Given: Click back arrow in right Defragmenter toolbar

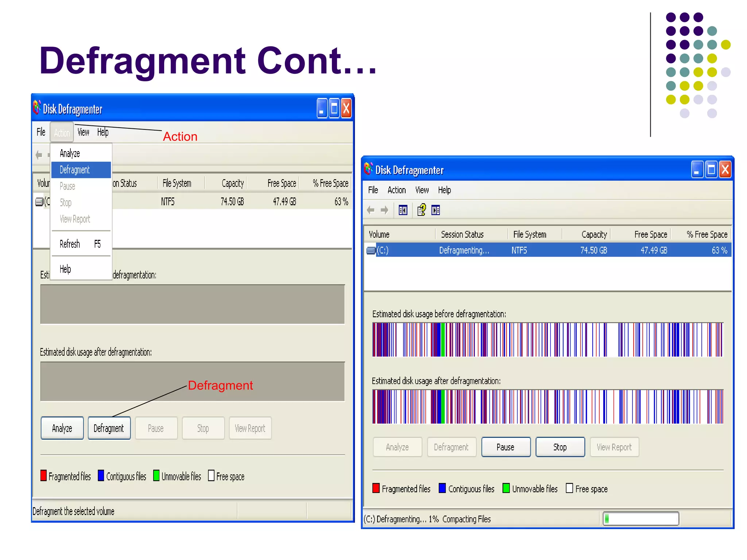Looking at the screenshot, I should pos(371,210).
